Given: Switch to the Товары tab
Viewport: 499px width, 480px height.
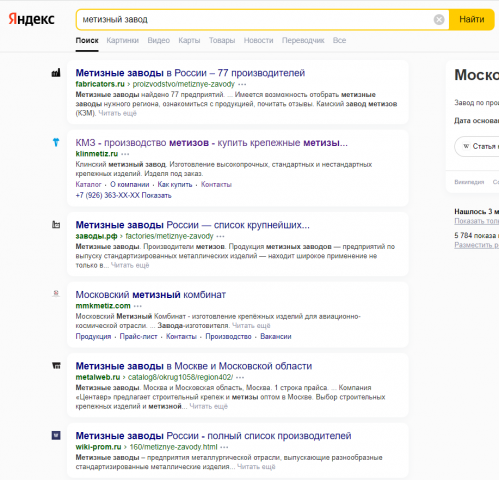Looking at the screenshot, I should [x=222, y=40].
